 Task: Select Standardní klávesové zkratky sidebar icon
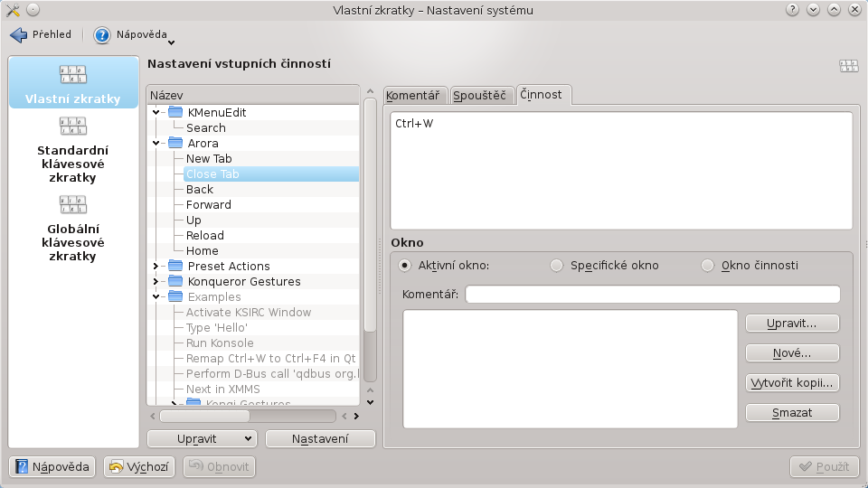point(73,126)
